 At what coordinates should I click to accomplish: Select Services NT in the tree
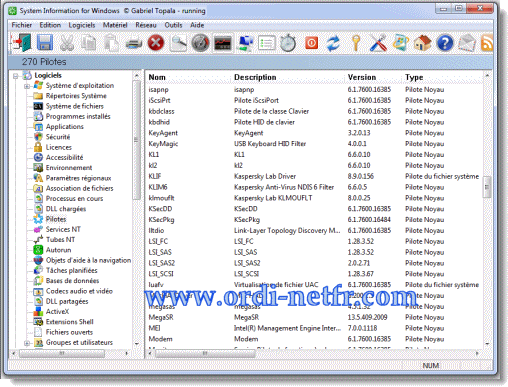(63, 229)
